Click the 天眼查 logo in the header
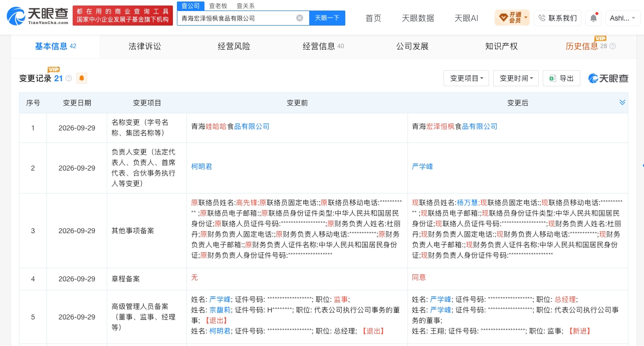This screenshot has width=644, height=346. 38,16
